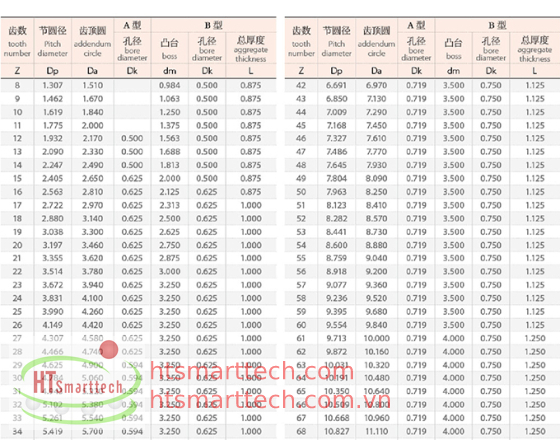Open the htsmarttech.com.vn link text
The height and width of the screenshot is (440, 560).
click(x=270, y=399)
